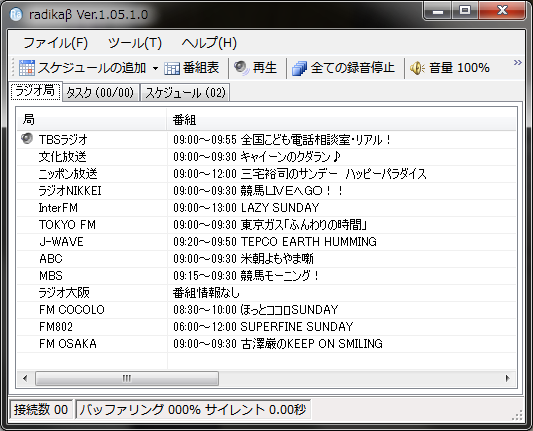Click 全ての録音停止 to stop all recording
This screenshot has width=533, height=431.
[x=353, y=68]
